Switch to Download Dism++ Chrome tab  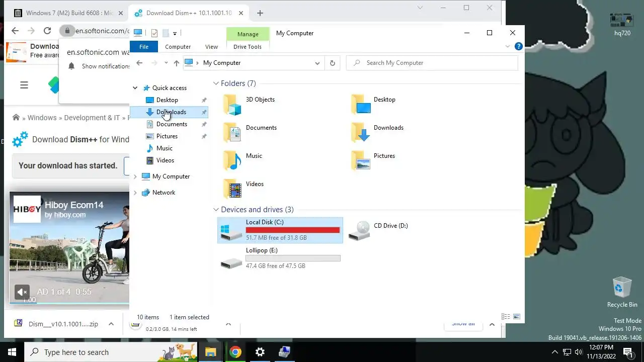click(189, 13)
